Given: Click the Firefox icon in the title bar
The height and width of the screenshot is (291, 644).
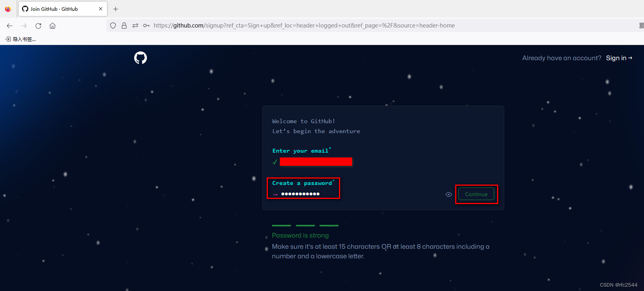Looking at the screenshot, I should pyautogui.click(x=8, y=9).
